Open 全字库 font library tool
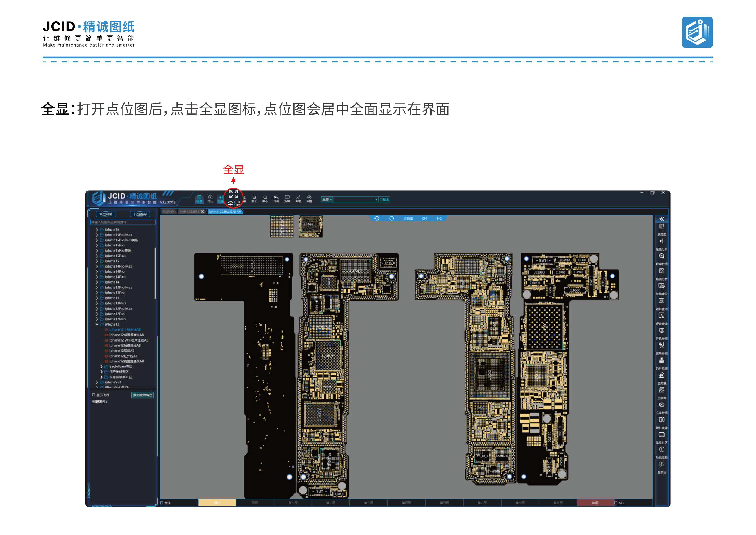756x535 pixels. click(x=661, y=393)
